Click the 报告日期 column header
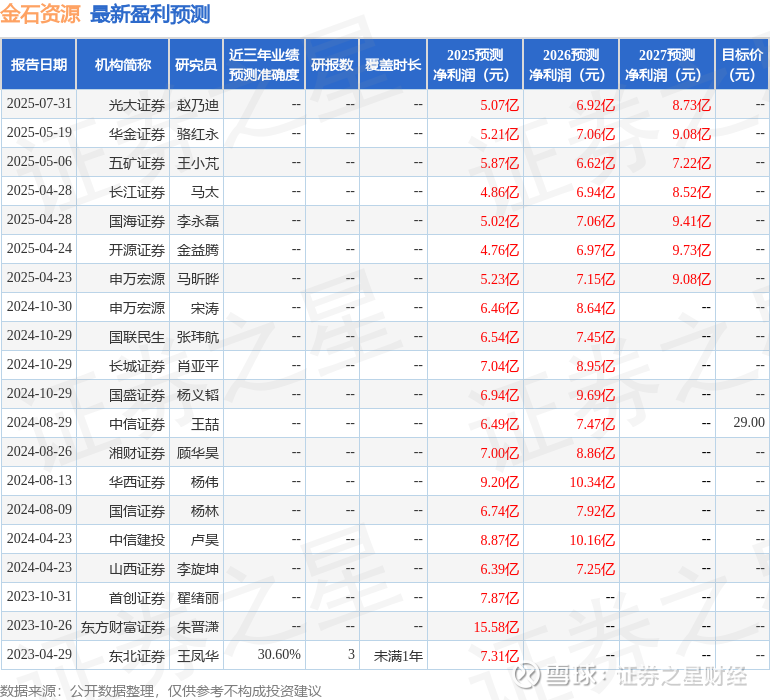The width and height of the screenshot is (770, 700). tap(39, 64)
